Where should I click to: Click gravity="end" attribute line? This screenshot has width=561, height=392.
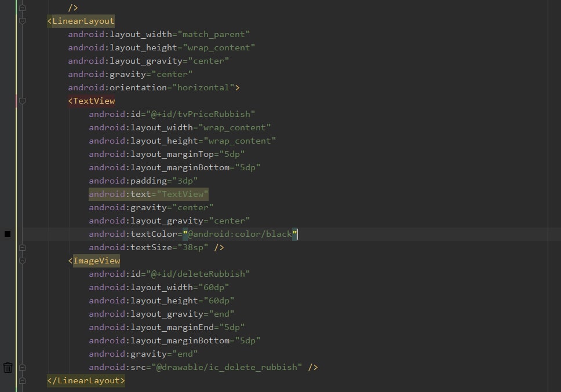click(143, 354)
